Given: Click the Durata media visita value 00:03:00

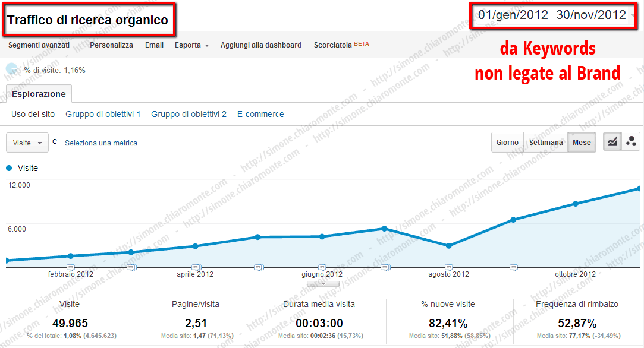Looking at the screenshot, I should pyautogui.click(x=319, y=324).
